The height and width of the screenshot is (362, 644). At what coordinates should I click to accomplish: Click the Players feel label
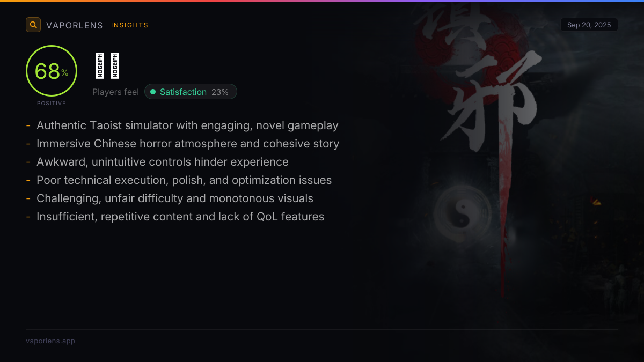pyautogui.click(x=115, y=92)
